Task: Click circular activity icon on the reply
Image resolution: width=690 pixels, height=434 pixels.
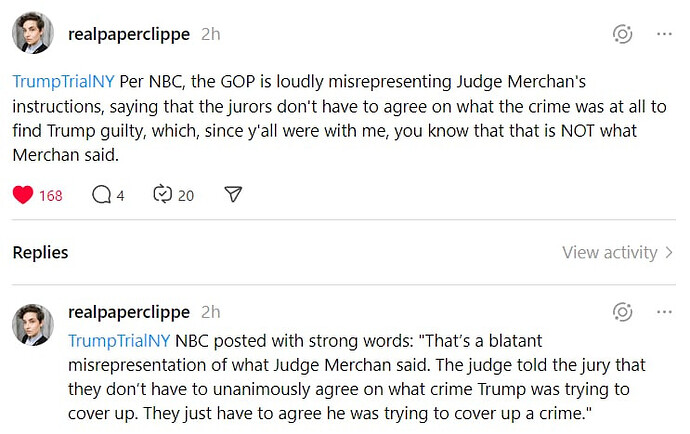Action: coord(622,312)
